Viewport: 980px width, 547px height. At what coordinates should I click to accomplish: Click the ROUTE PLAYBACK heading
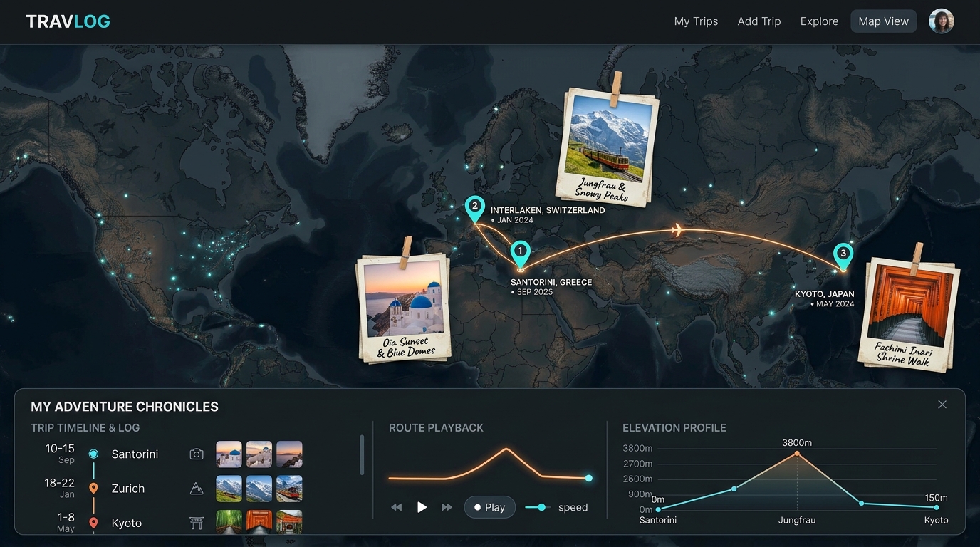pyautogui.click(x=436, y=428)
